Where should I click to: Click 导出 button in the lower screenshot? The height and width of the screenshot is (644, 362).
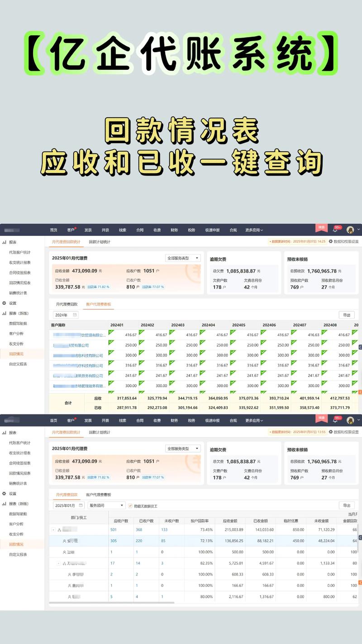pos(347,505)
